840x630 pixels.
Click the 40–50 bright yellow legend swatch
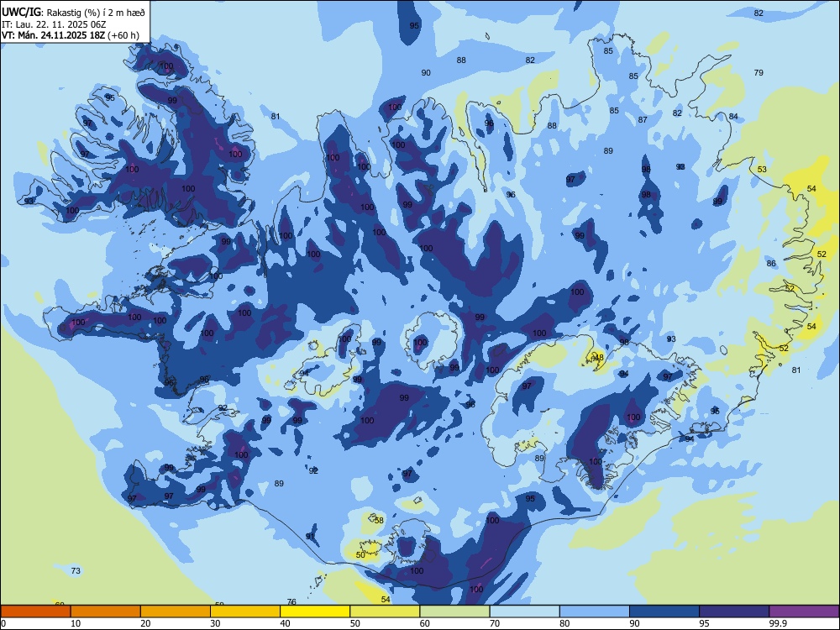pyautogui.click(x=315, y=612)
